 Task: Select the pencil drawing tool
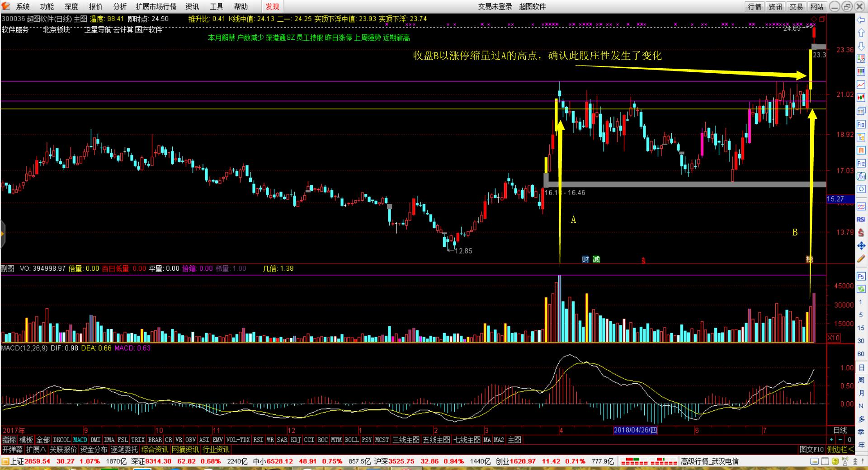[x=861, y=258]
